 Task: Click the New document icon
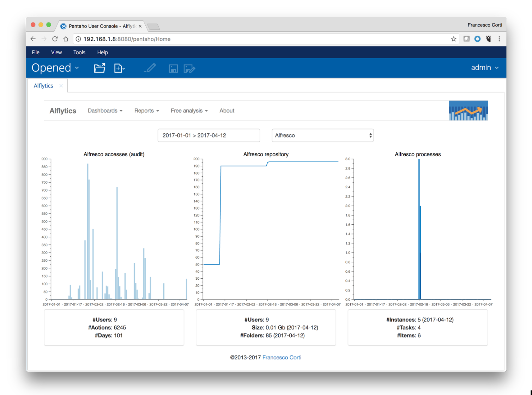point(119,68)
